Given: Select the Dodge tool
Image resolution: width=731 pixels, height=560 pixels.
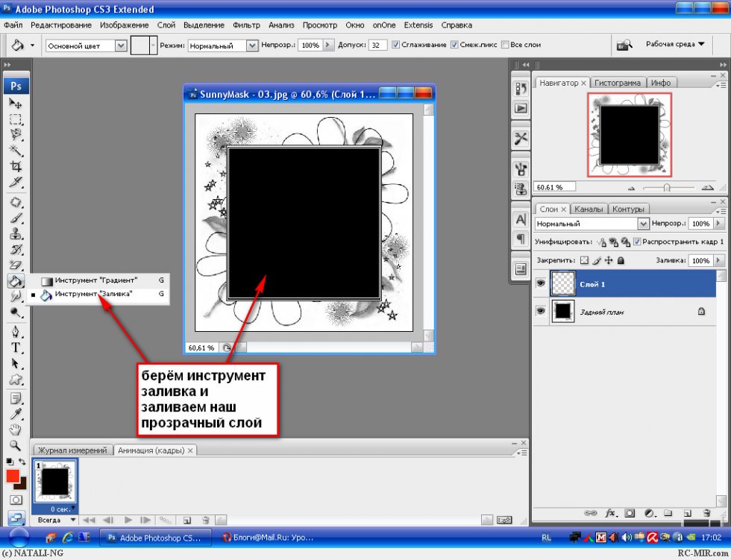Looking at the screenshot, I should click(x=16, y=312).
